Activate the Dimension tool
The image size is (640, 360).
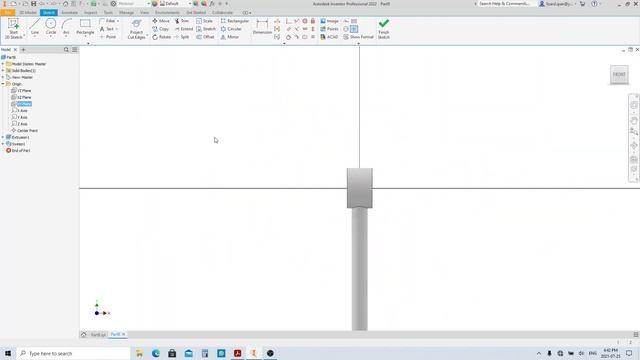[262, 27]
